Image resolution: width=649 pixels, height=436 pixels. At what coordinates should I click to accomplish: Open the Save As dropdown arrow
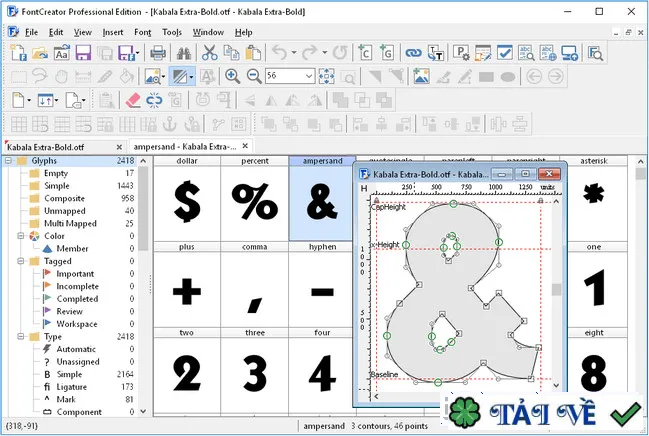pos(138,53)
